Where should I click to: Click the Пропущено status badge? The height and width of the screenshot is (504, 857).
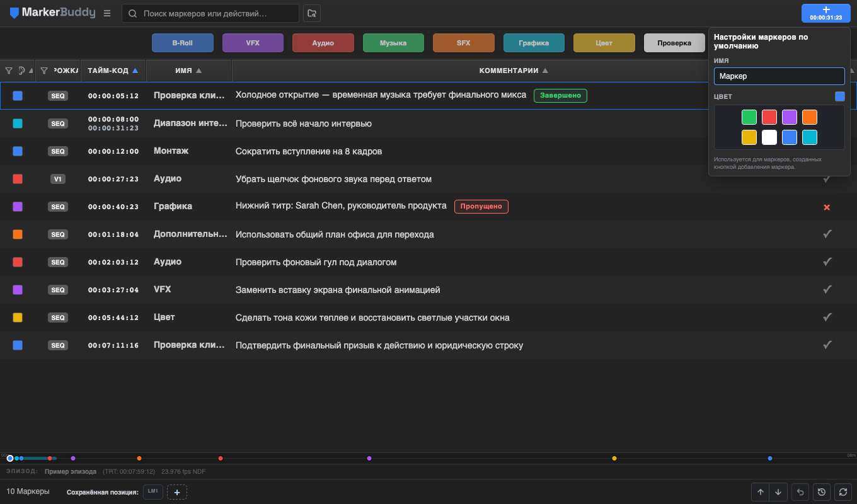(481, 206)
